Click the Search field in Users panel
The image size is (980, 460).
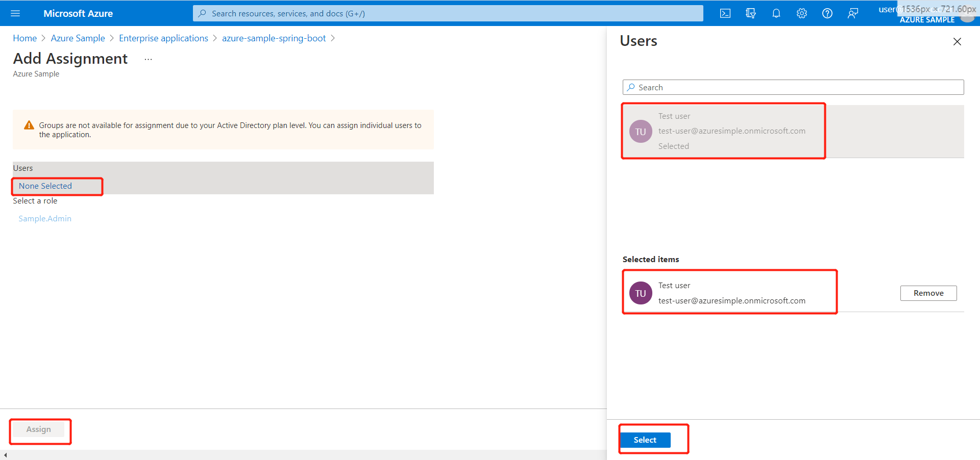pos(792,87)
